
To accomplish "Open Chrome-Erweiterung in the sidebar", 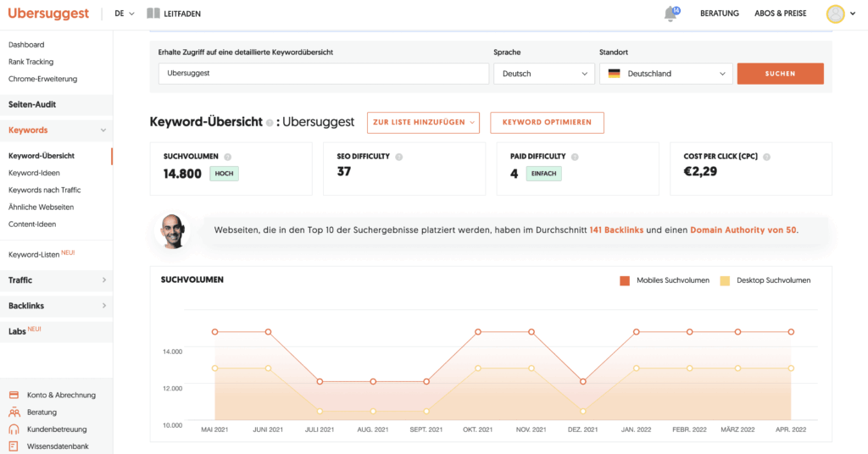I will click(x=42, y=79).
